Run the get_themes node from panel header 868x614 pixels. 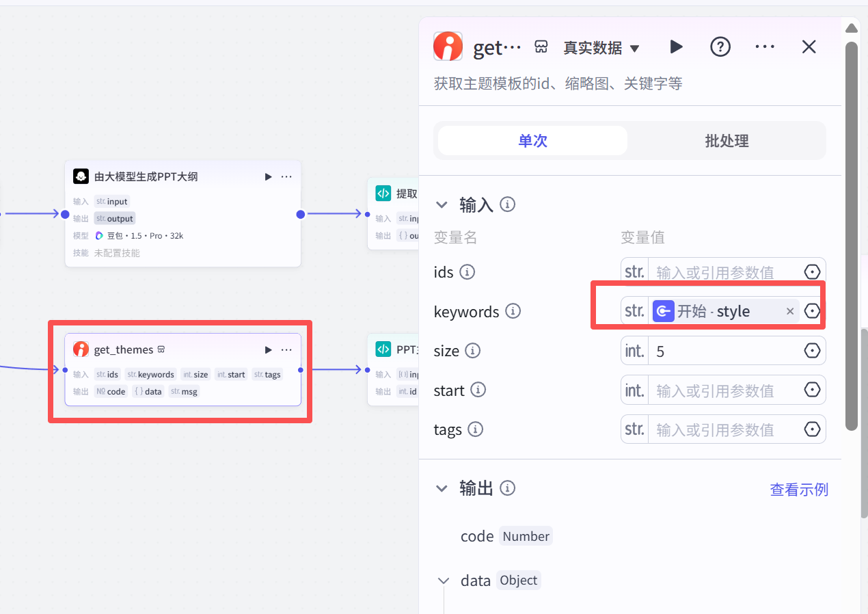[676, 46]
